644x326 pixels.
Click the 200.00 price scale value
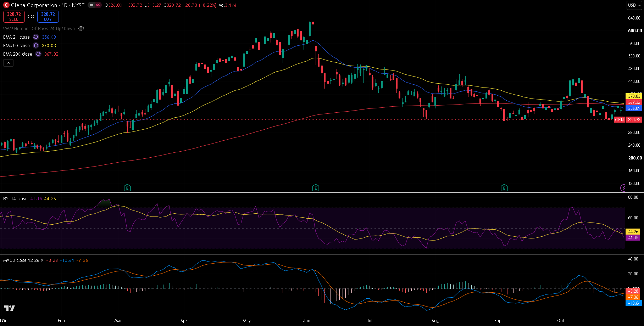click(x=635, y=158)
